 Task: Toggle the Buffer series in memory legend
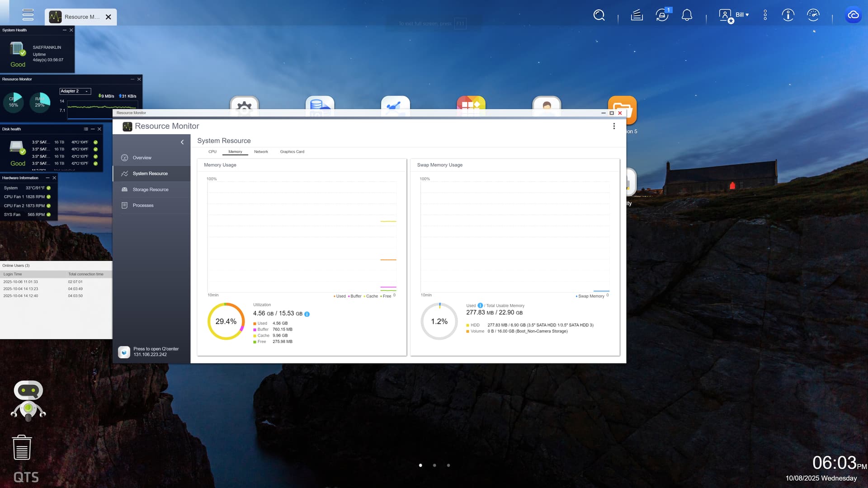355,296
